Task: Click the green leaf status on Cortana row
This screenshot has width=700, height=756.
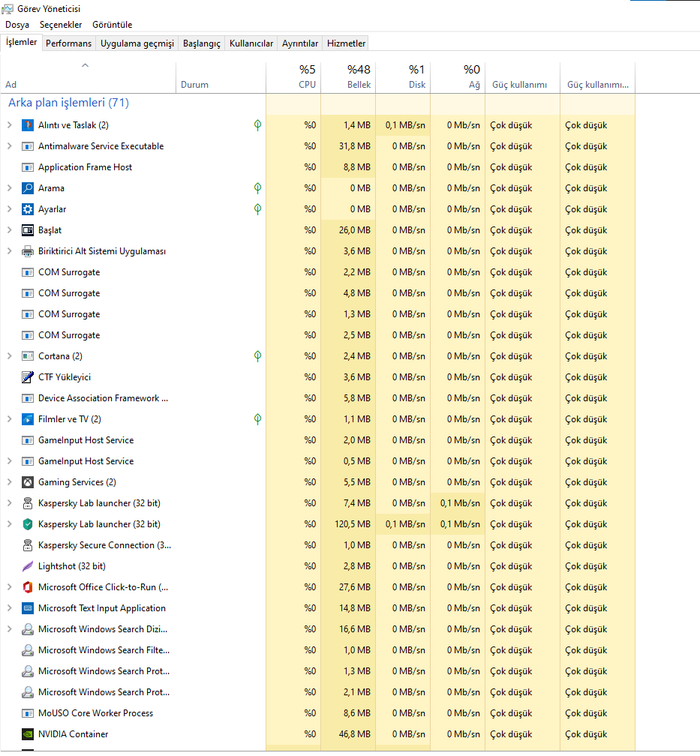Action: pos(257,356)
